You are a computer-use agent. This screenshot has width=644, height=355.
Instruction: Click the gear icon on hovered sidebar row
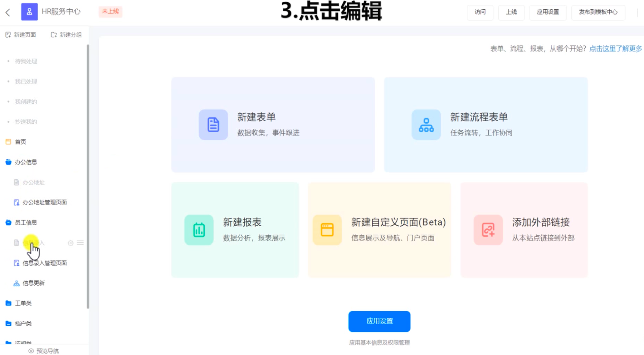pos(70,243)
